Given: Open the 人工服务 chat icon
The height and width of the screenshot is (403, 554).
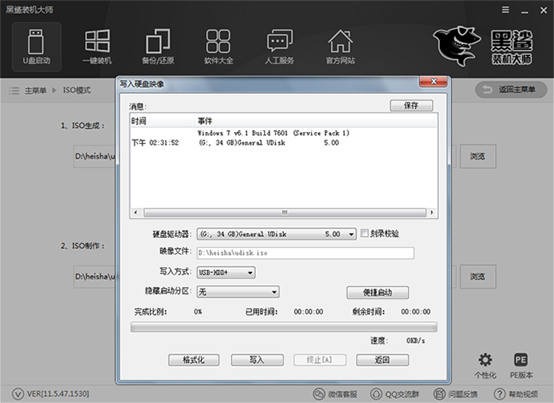Looking at the screenshot, I should [279, 47].
